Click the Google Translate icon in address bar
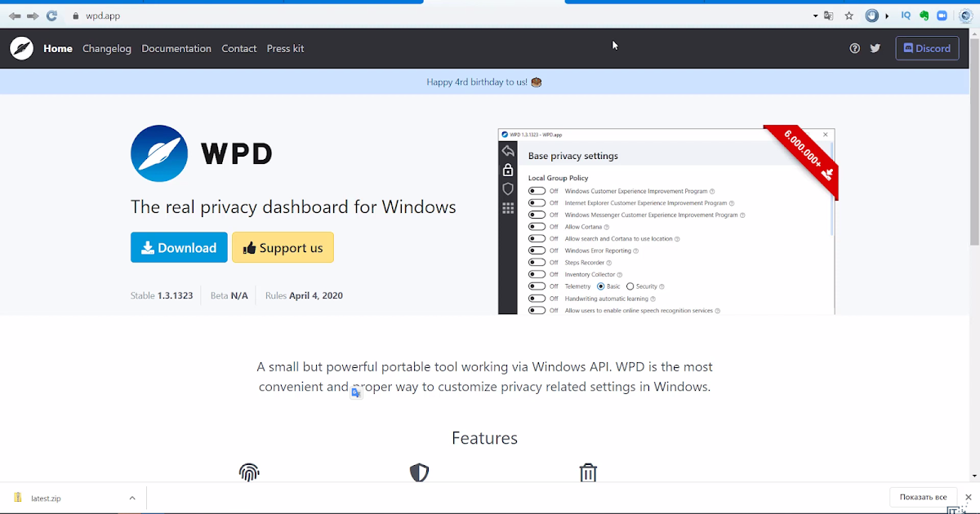Screen dimensions: 980x514 point(829,16)
